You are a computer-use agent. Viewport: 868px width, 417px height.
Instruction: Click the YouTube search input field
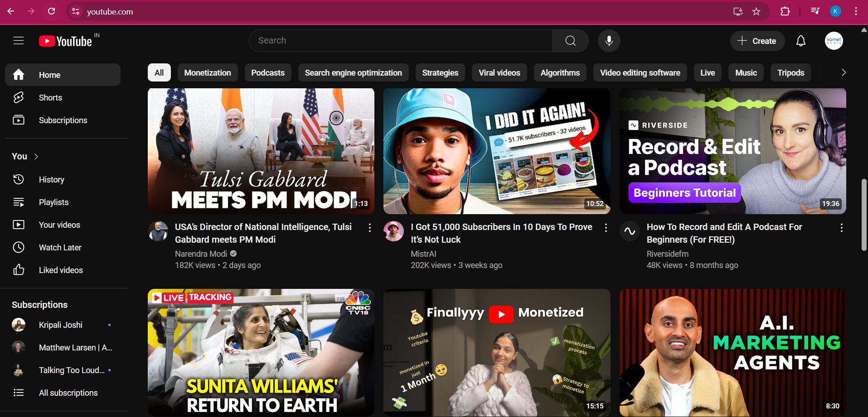point(401,41)
